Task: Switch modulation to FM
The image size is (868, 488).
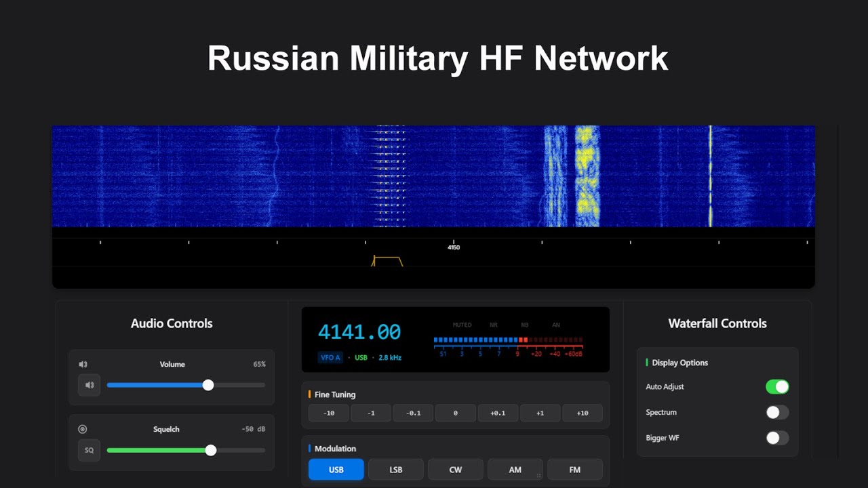Action: (x=575, y=470)
